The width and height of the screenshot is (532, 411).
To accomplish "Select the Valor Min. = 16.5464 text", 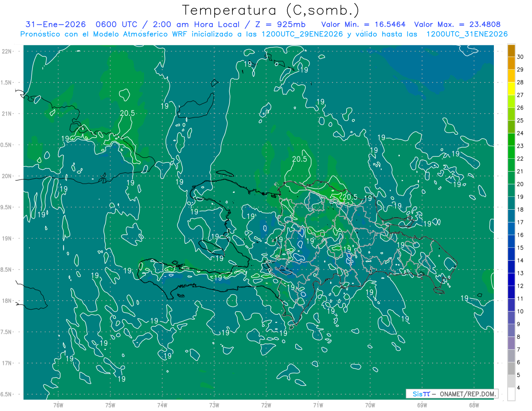I will pos(363,25).
